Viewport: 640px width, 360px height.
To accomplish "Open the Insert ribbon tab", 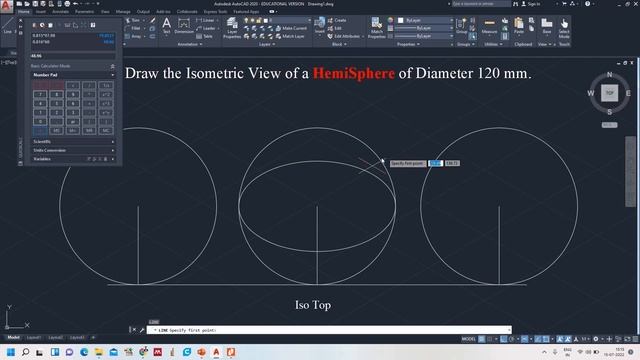I will click(41, 11).
